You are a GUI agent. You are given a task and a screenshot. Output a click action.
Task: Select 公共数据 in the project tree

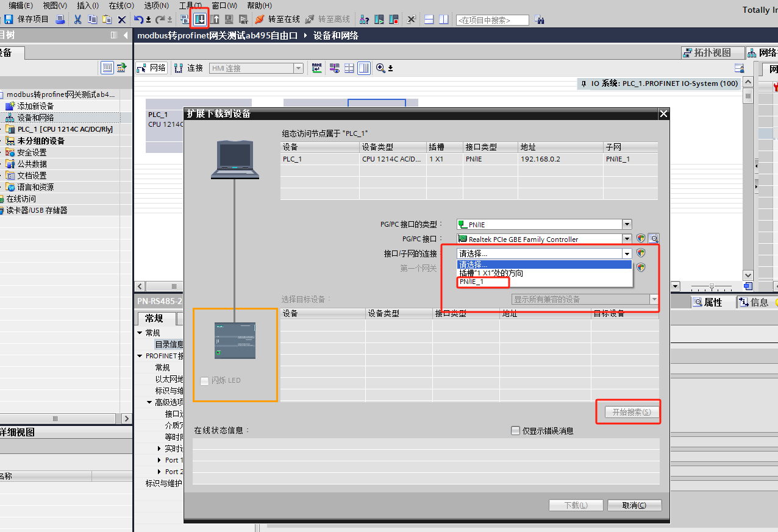coord(32,164)
